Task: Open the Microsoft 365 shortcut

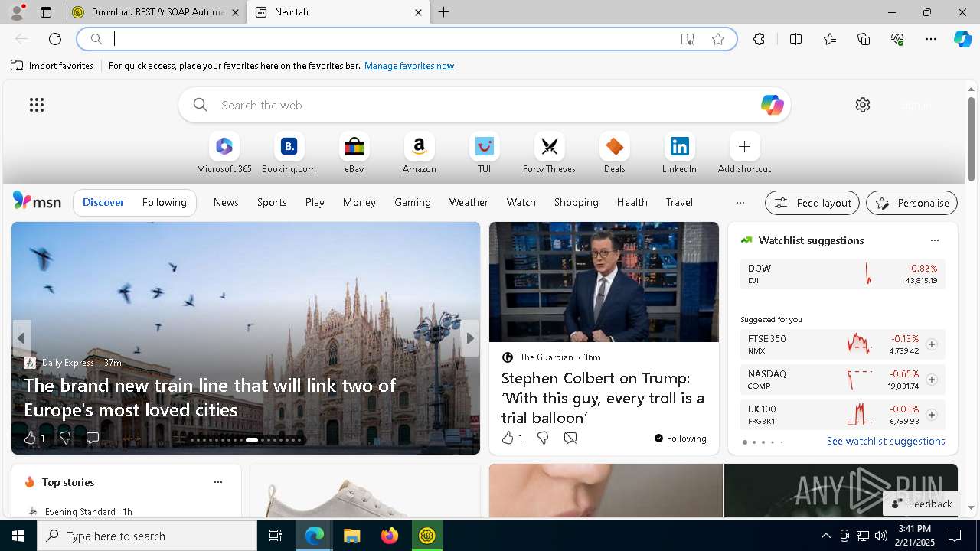Action: tap(224, 153)
